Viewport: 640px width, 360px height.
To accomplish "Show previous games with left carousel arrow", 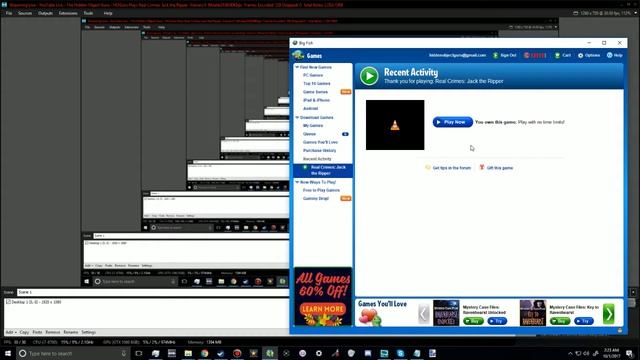I will pyautogui.click(x=424, y=313).
